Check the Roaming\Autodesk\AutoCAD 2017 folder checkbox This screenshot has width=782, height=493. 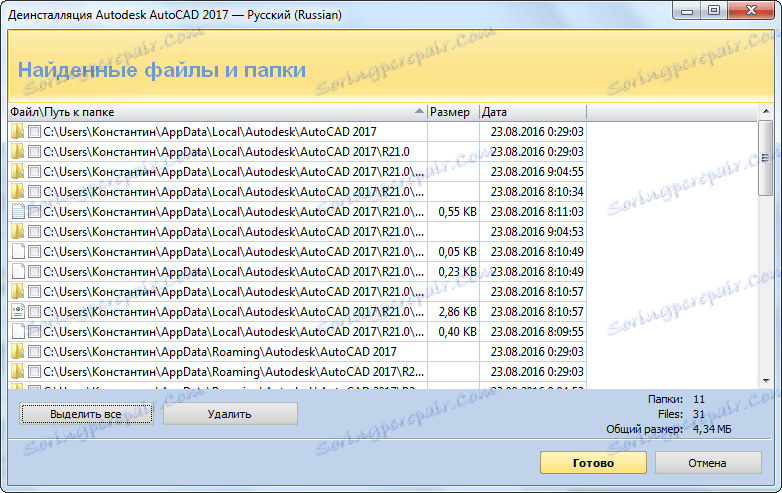click(34, 351)
